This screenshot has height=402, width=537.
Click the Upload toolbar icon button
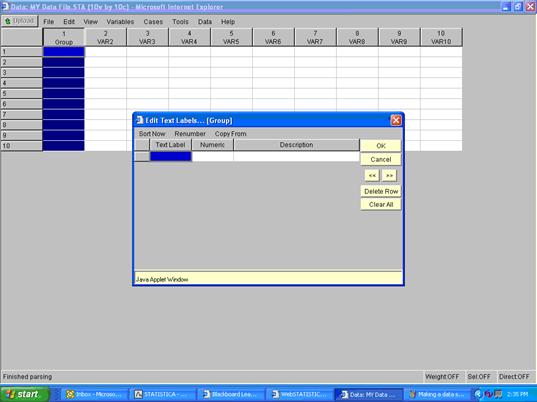pyautogui.click(x=20, y=21)
